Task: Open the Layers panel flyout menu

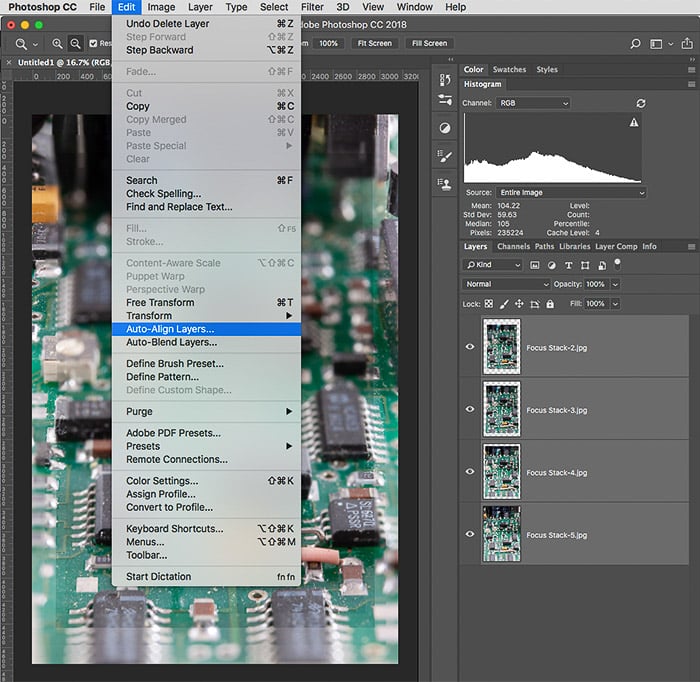Action: pyautogui.click(x=692, y=246)
